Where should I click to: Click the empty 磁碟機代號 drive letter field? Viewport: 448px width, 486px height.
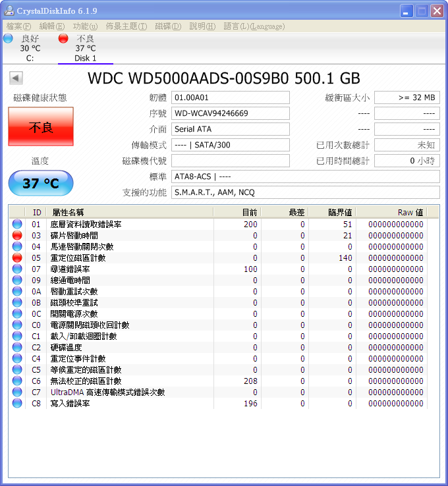click(x=231, y=161)
